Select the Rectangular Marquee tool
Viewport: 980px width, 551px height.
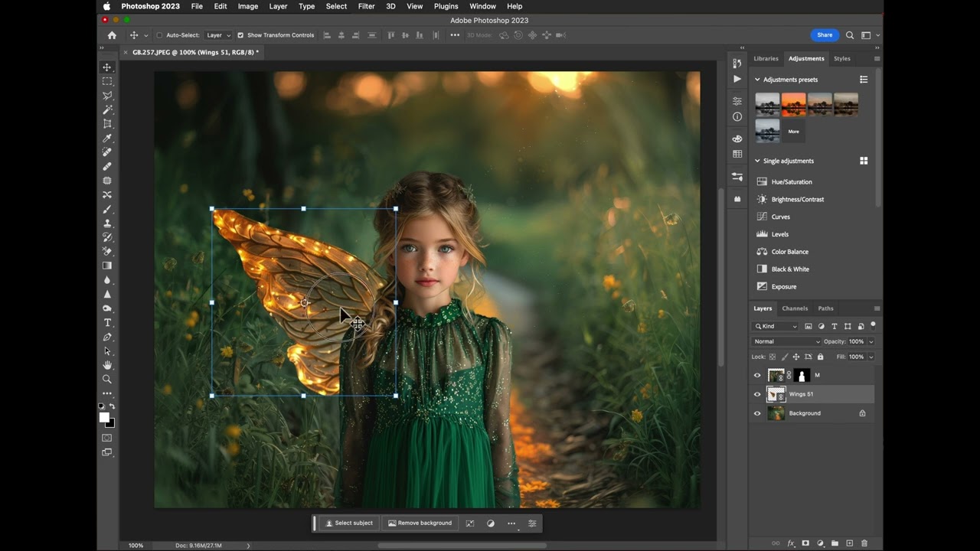(x=107, y=81)
